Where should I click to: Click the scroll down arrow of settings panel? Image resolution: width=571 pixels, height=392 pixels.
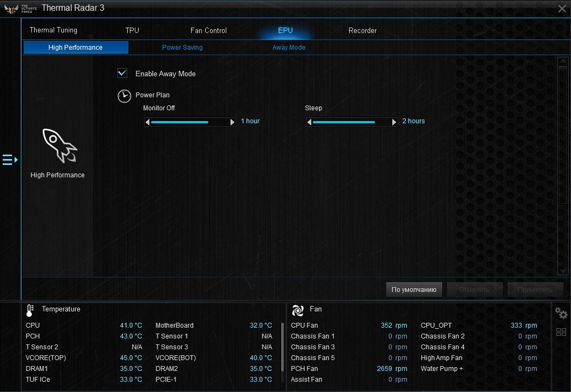coord(563,271)
